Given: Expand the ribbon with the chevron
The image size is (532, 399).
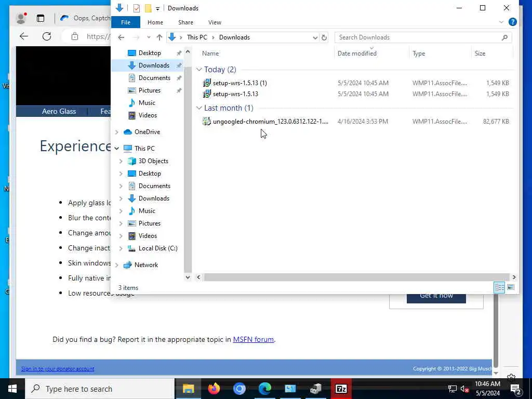Looking at the screenshot, I should click(x=501, y=22).
